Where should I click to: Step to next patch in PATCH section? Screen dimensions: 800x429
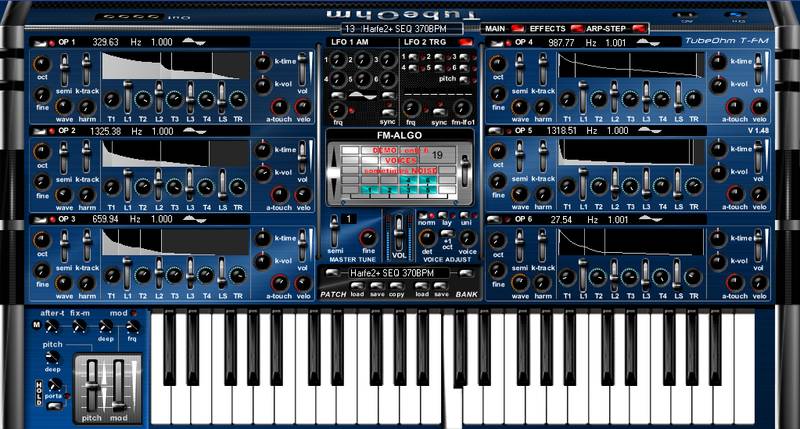pyautogui.click(x=465, y=273)
